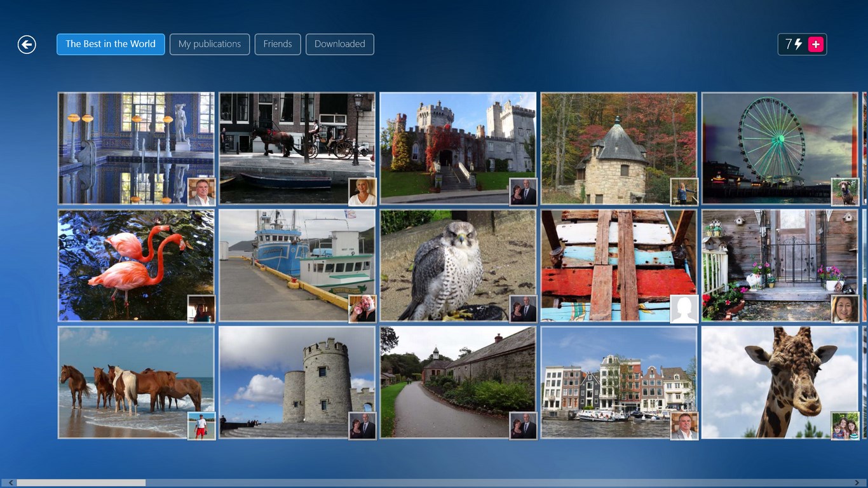
Task: Select the Friends tab
Action: coord(278,44)
